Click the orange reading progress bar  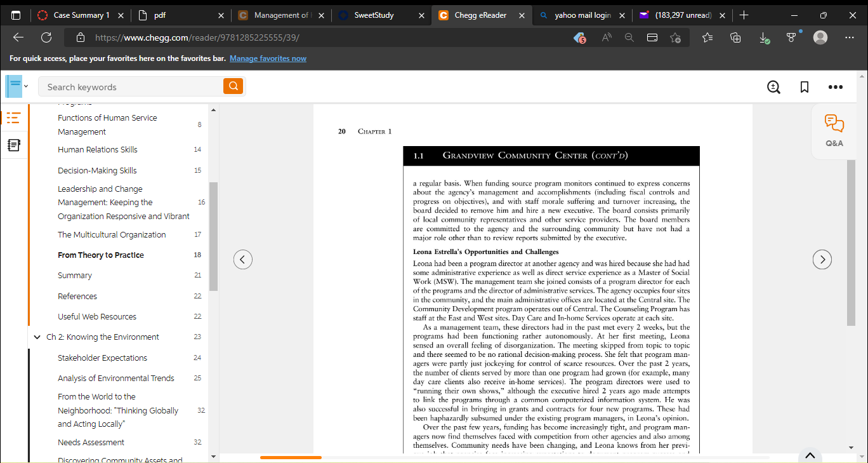[291, 457]
